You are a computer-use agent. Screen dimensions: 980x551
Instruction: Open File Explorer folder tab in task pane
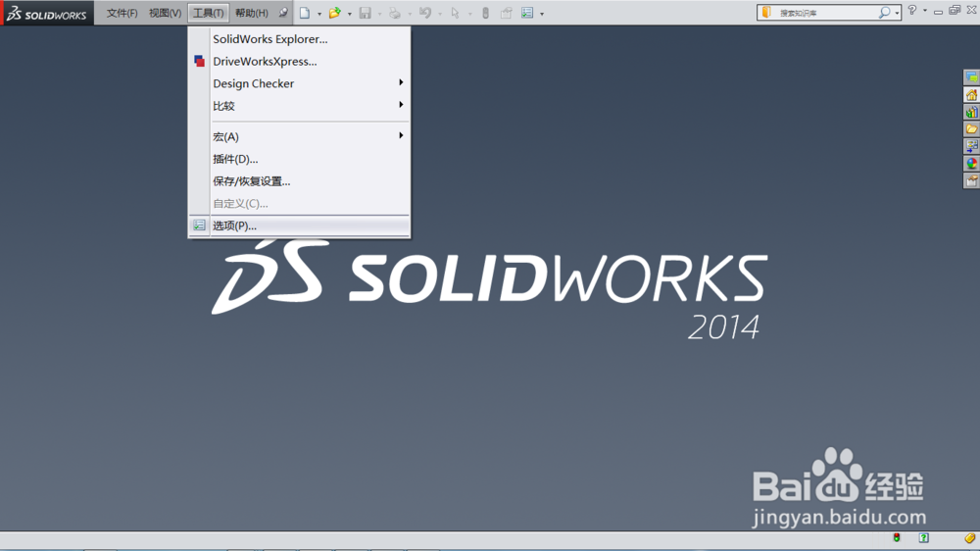point(971,129)
